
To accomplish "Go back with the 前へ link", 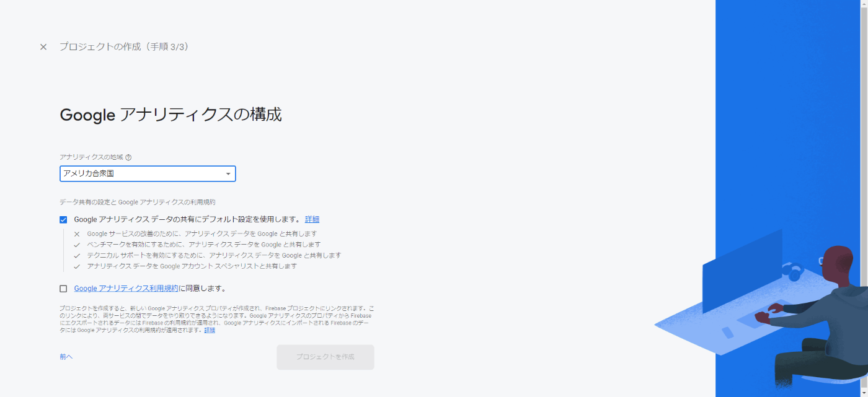I will 66,357.
